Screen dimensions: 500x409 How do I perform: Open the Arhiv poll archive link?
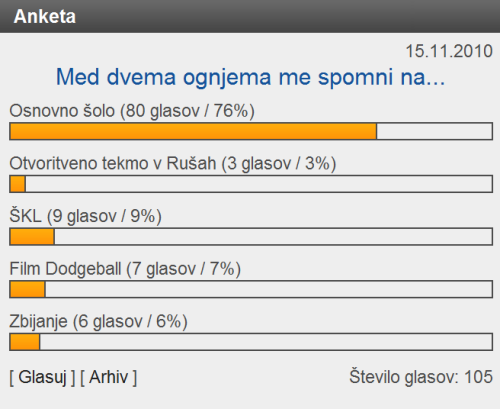pyautogui.click(x=108, y=377)
